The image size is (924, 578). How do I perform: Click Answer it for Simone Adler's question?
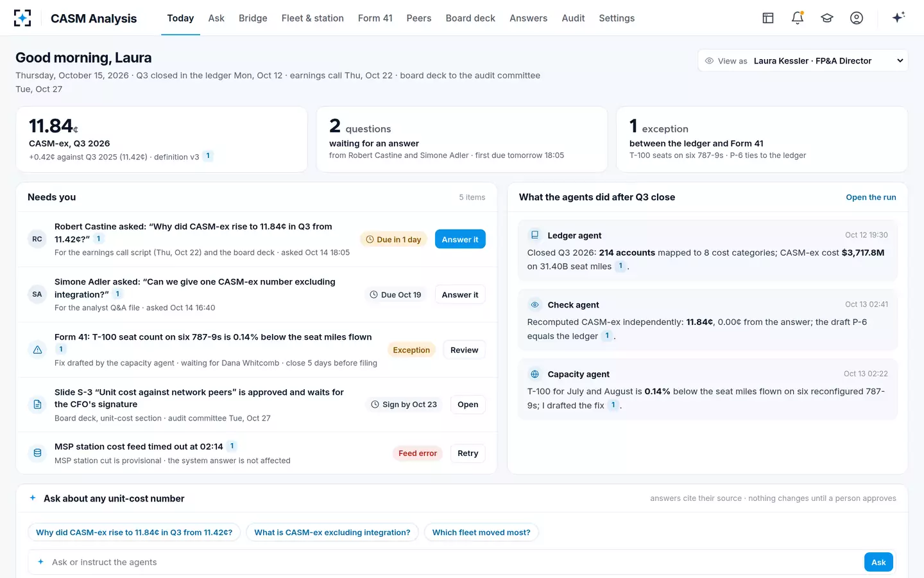(x=460, y=294)
